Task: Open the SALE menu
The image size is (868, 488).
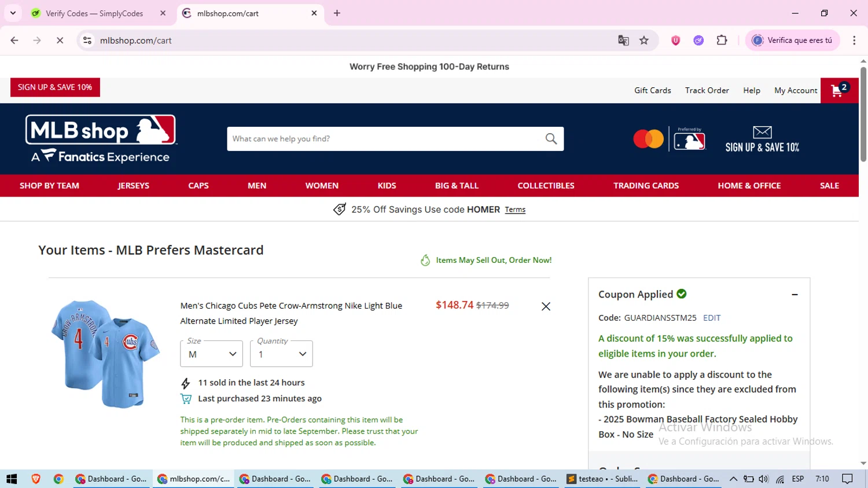Action: (829, 186)
